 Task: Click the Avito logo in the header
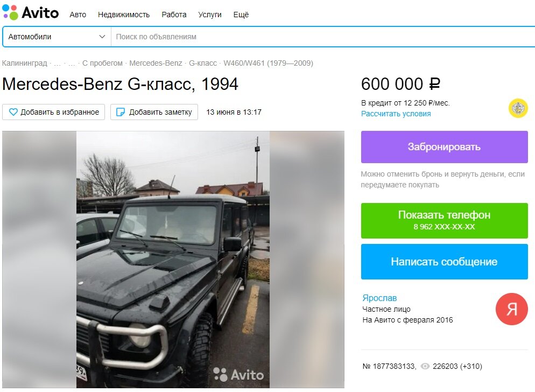click(x=30, y=12)
